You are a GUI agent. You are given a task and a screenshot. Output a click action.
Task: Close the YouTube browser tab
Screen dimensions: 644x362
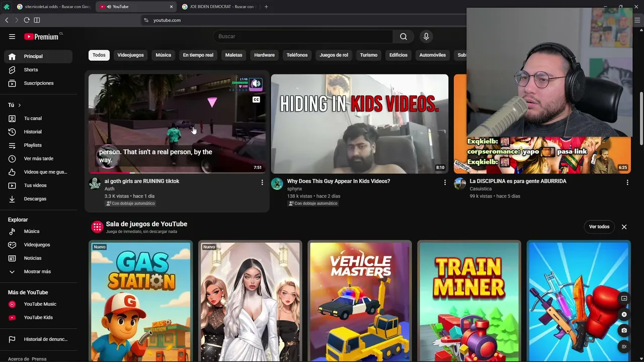point(171,7)
